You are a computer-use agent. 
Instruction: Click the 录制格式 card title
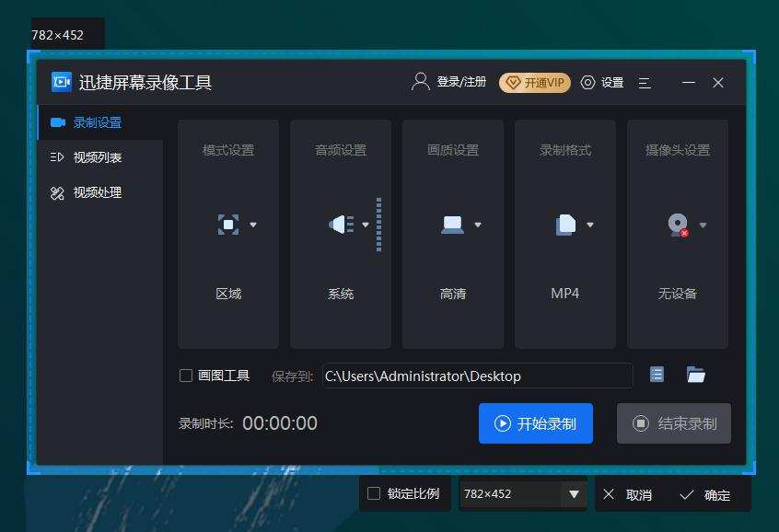pyautogui.click(x=565, y=150)
